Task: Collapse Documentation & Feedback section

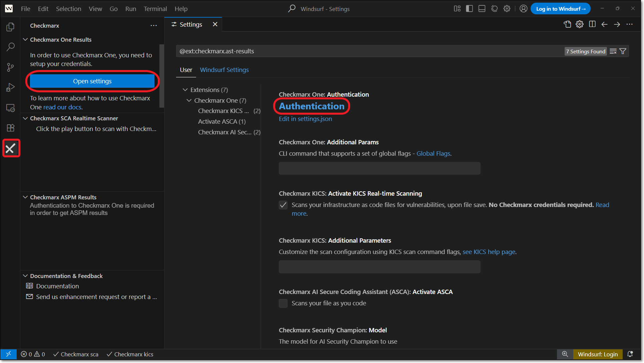Action: tap(25, 276)
